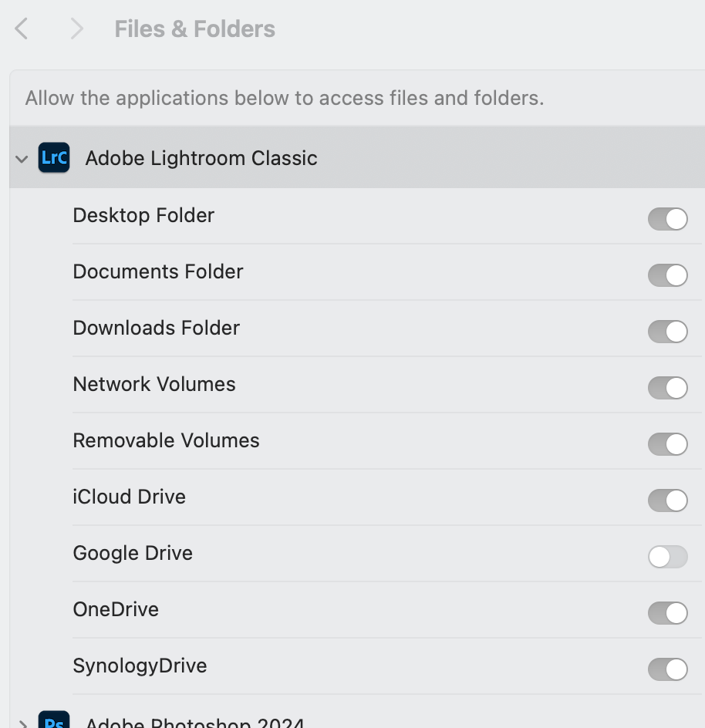Disable Desktop Folder access toggle

pos(667,219)
